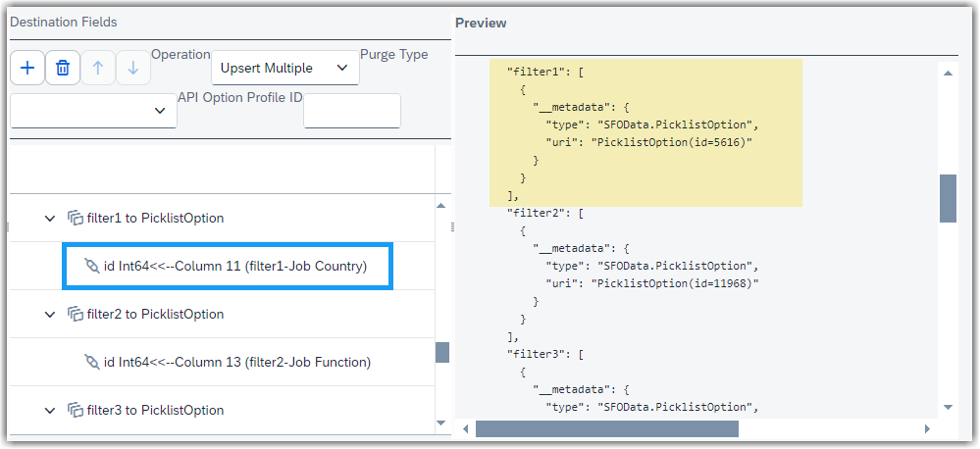This screenshot has height=449, width=980.
Task: Click the move down arrow icon
Action: (x=133, y=68)
